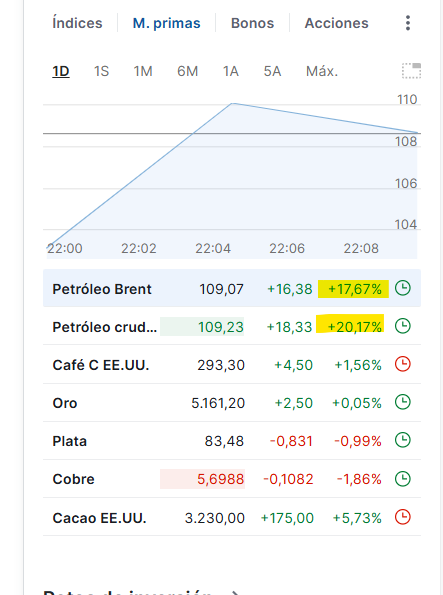This screenshot has width=443, height=595.
Task: Open the Cacao EE.UU. commodity link
Action: pyautogui.click(x=99, y=518)
